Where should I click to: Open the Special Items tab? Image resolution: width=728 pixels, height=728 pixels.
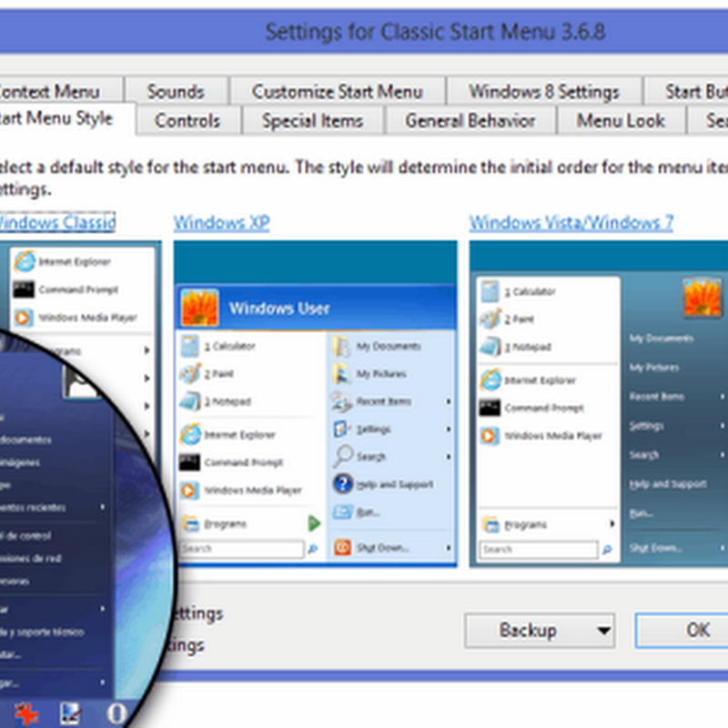(x=312, y=121)
